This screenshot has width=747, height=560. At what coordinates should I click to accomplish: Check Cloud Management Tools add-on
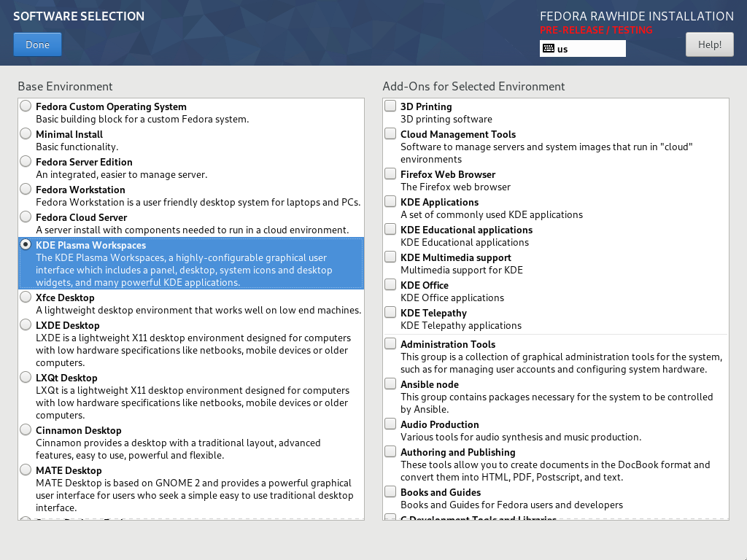[x=390, y=133]
